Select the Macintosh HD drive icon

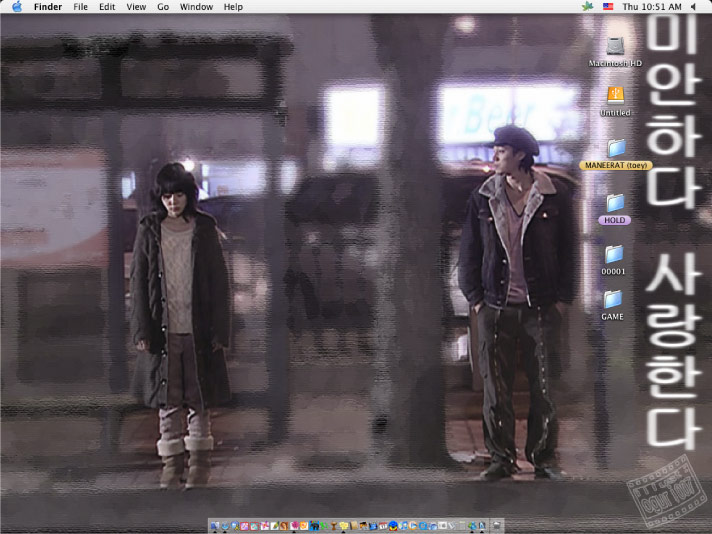pyautogui.click(x=615, y=46)
